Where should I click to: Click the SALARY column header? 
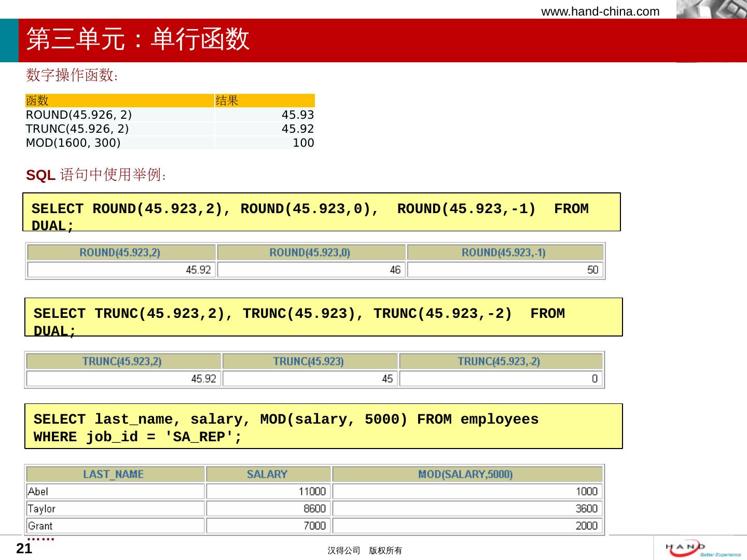(x=268, y=474)
